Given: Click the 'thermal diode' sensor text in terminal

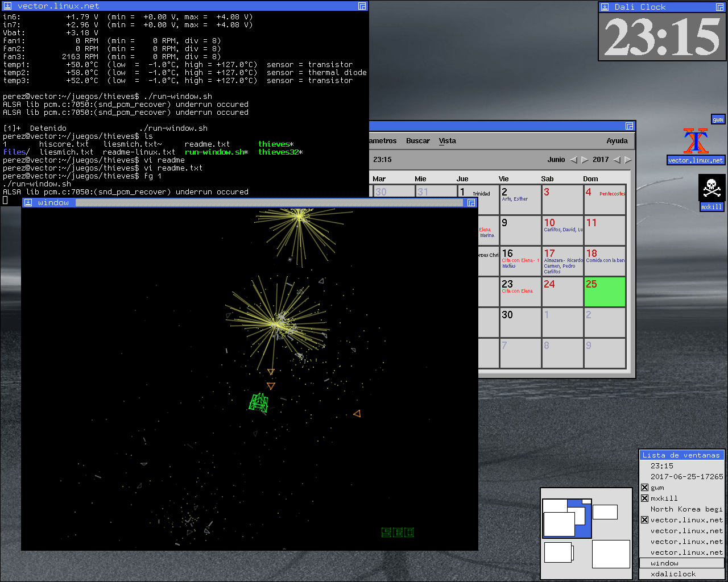Looking at the screenshot, I should [337, 73].
